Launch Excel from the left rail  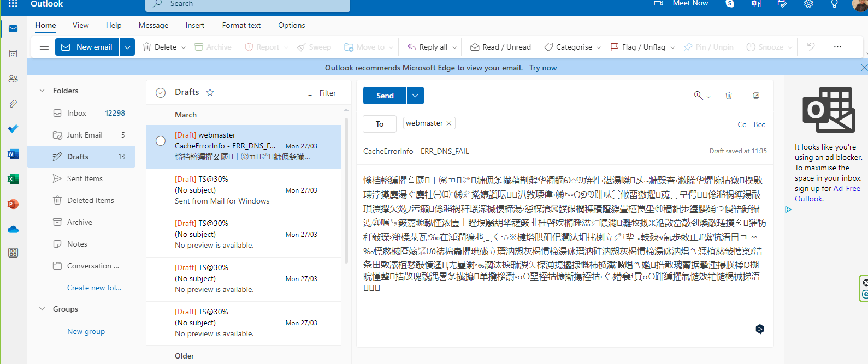pyautogui.click(x=13, y=179)
